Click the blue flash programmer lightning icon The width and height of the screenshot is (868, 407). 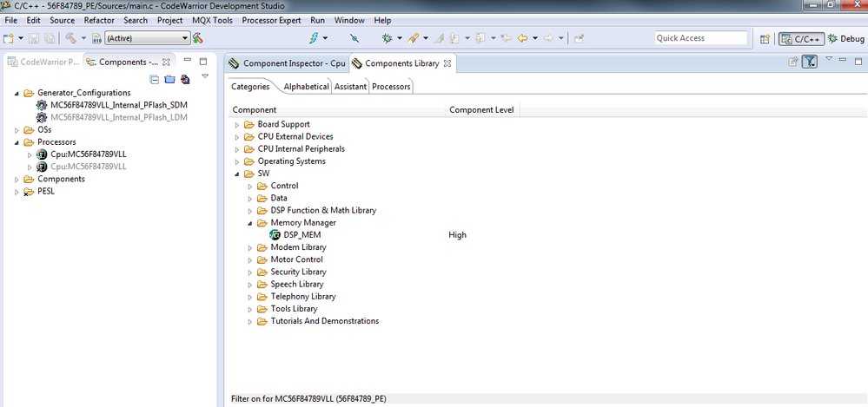click(315, 37)
